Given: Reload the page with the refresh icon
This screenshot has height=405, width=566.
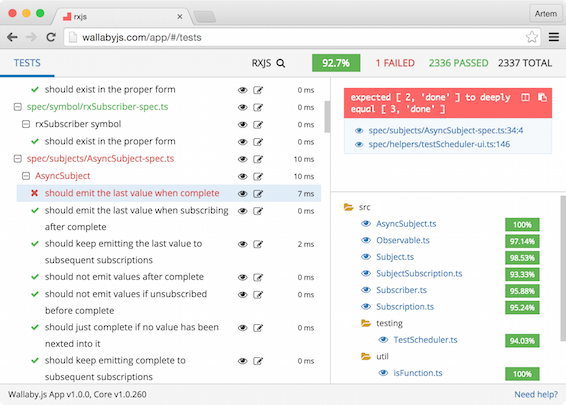Looking at the screenshot, I should tap(51, 37).
